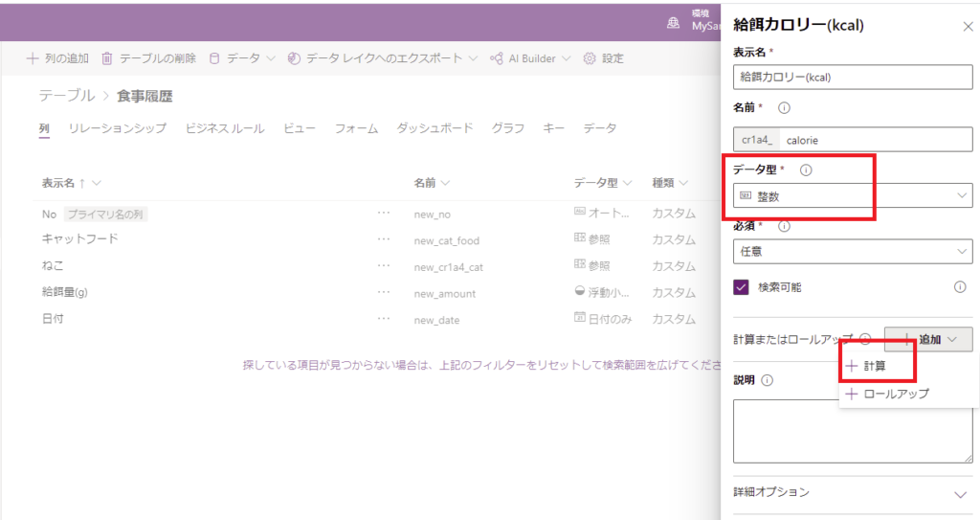Image resolution: width=980 pixels, height=520 pixels.
Task: Open the AI Builder dropdown arrow
Action: (x=567, y=58)
